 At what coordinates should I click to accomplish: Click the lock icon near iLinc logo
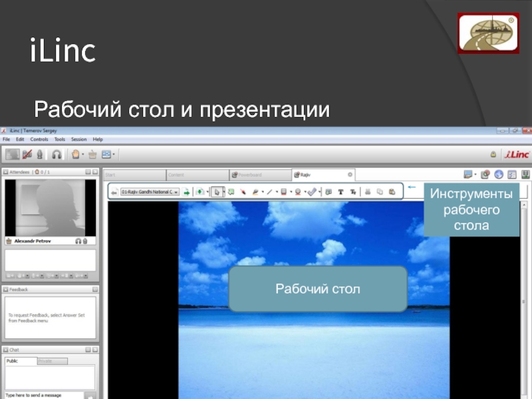click(493, 154)
